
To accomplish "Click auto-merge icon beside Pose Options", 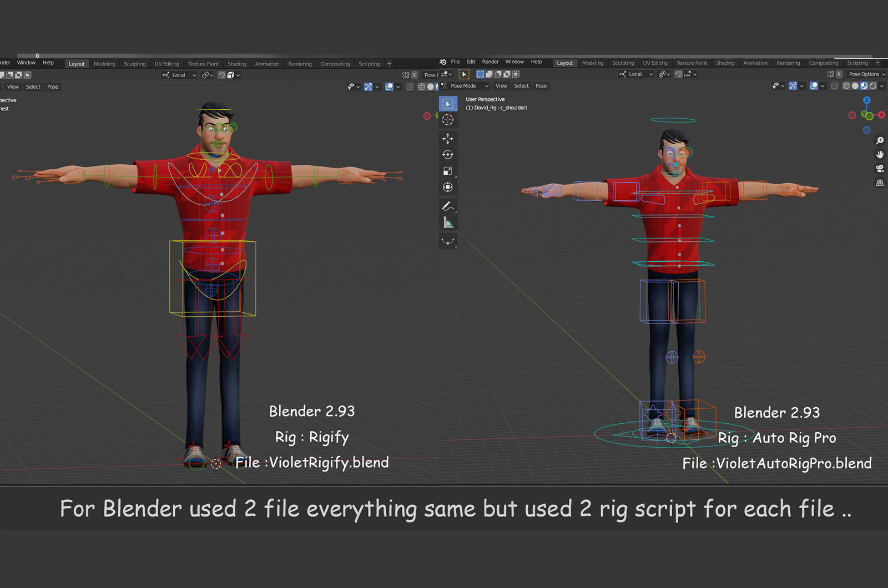I will coord(830,74).
